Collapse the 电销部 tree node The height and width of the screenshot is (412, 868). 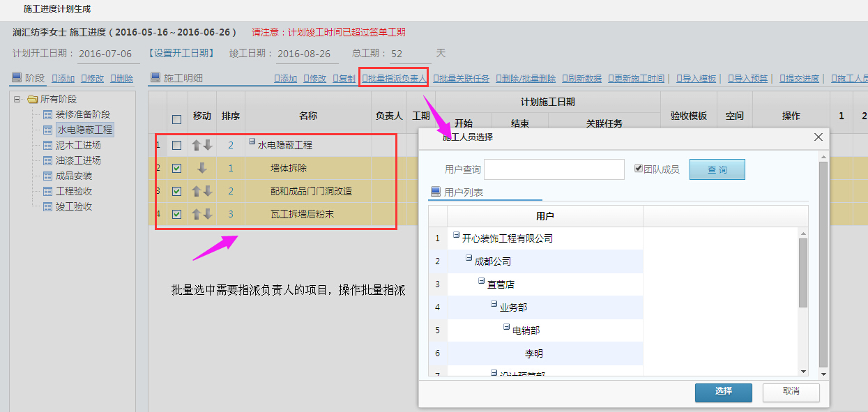coord(506,326)
